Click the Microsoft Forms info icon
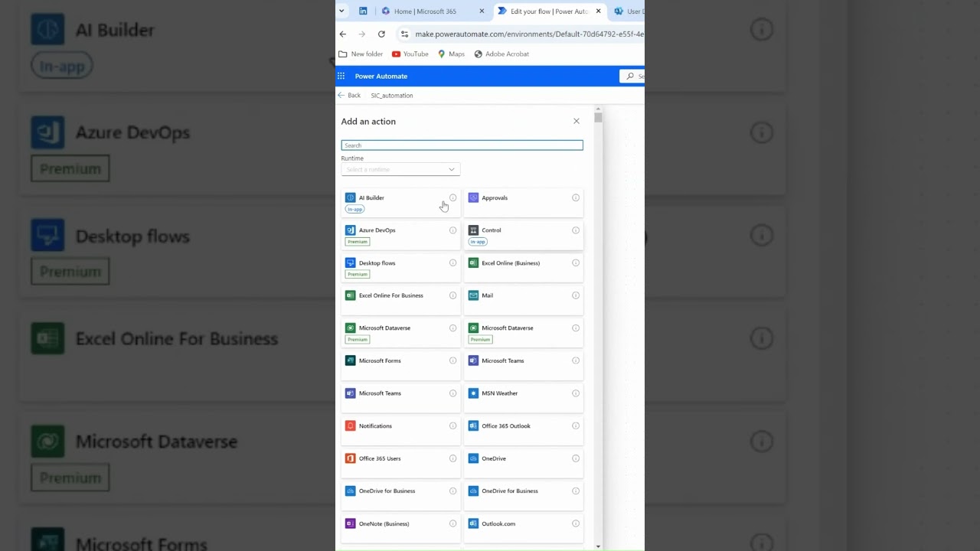Image resolution: width=980 pixels, height=551 pixels. point(452,360)
